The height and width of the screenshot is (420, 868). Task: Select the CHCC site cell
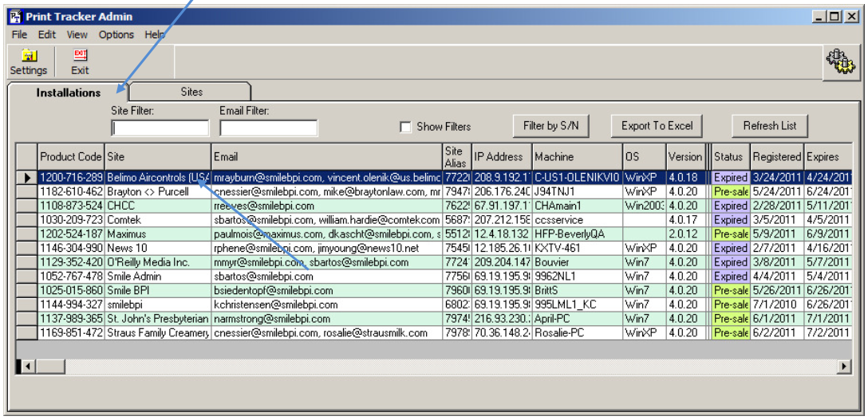point(158,206)
